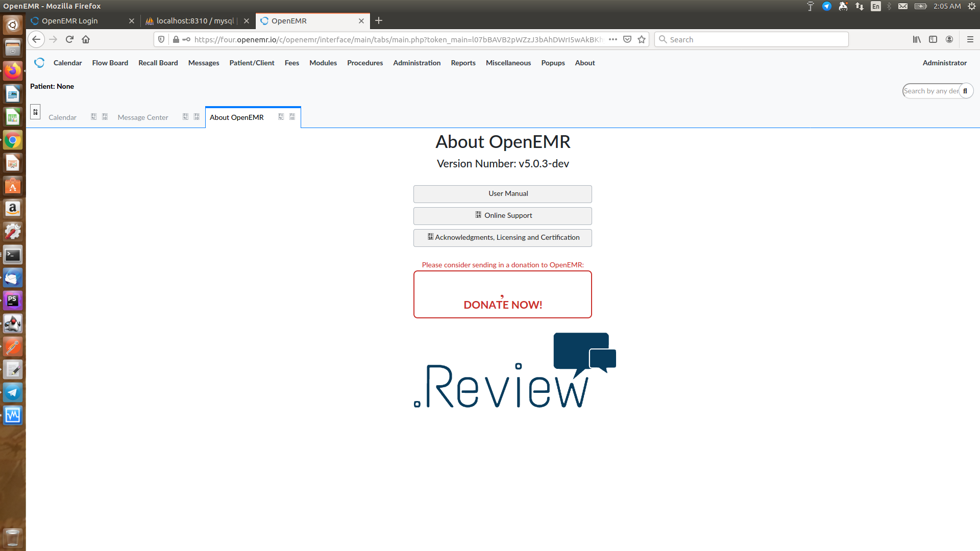
Task: Click the OpenEMR logo icon
Action: [39, 62]
